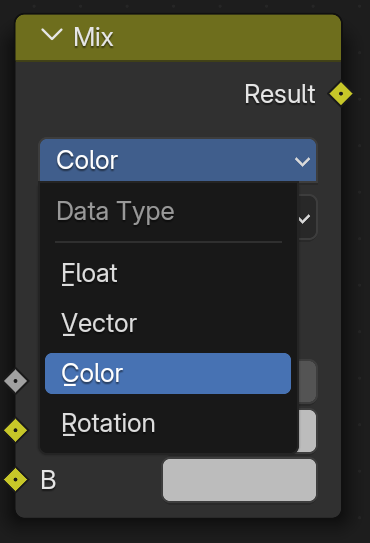Screen dimensions: 370x543
Task: Click the Result output label
Action: [280, 94]
